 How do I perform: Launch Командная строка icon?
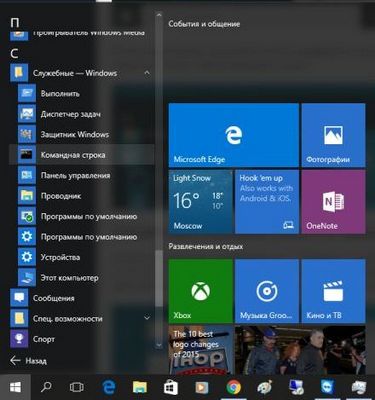(27, 155)
